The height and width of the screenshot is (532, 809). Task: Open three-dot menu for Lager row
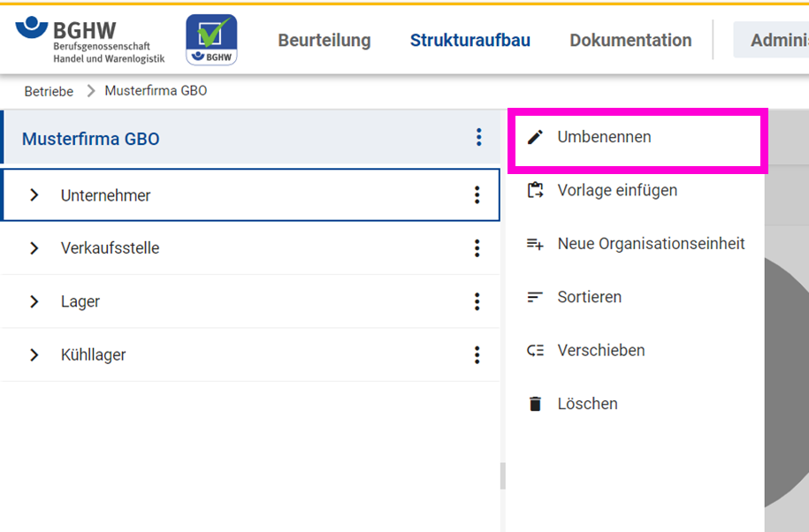point(477,301)
